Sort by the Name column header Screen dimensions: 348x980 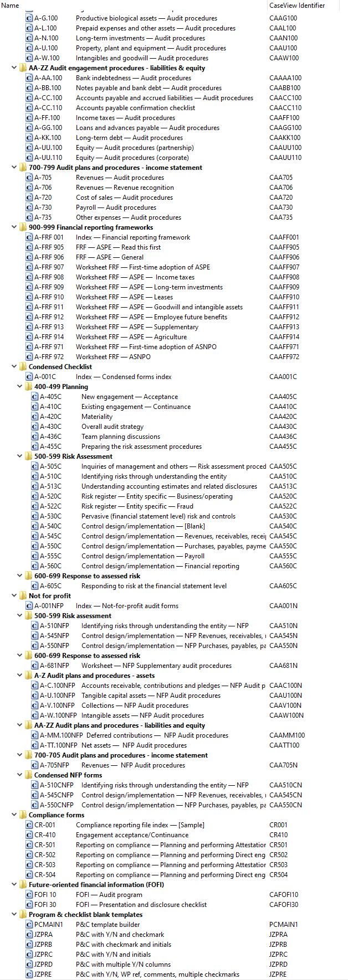click(x=134, y=6)
